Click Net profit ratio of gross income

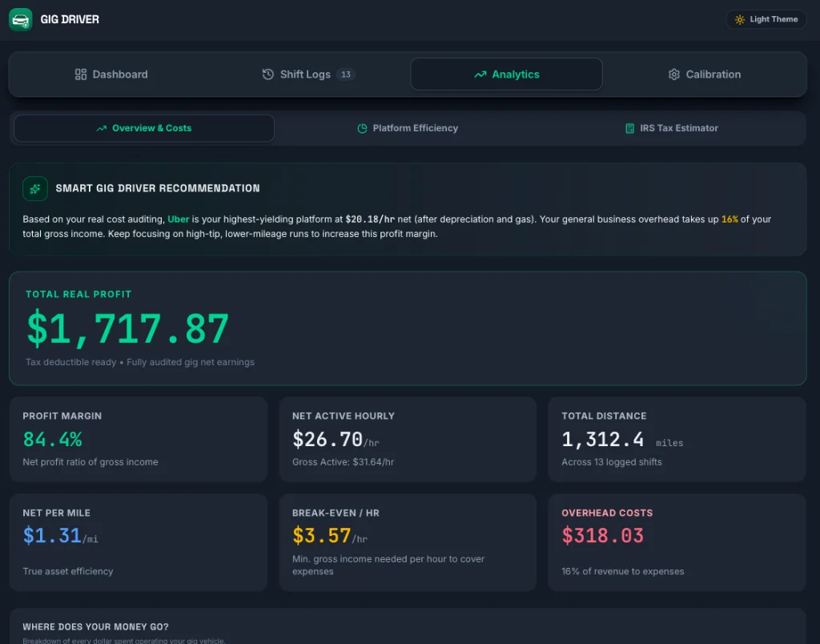[x=90, y=462]
